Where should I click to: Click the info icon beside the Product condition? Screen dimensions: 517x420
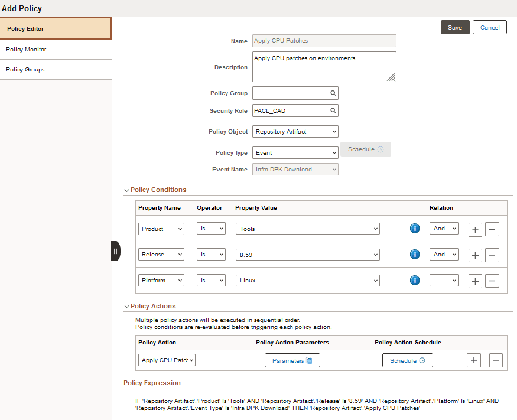coord(414,228)
